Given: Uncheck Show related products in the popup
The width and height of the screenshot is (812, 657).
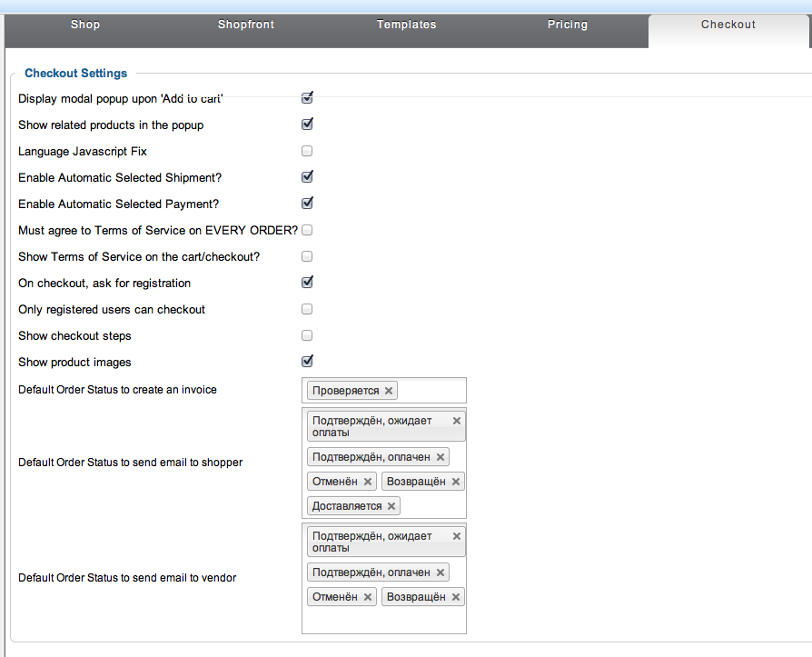Looking at the screenshot, I should [307, 124].
